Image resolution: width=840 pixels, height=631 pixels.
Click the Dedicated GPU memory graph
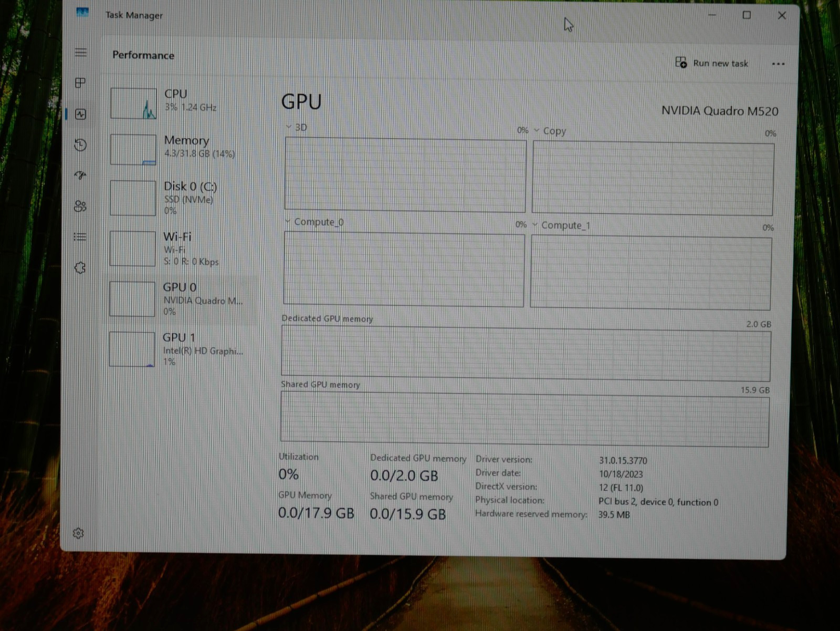point(526,353)
